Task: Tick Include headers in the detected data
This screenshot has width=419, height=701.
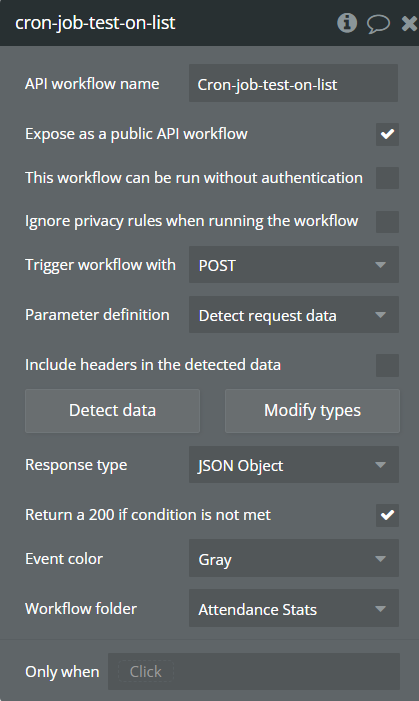Action: [387, 365]
